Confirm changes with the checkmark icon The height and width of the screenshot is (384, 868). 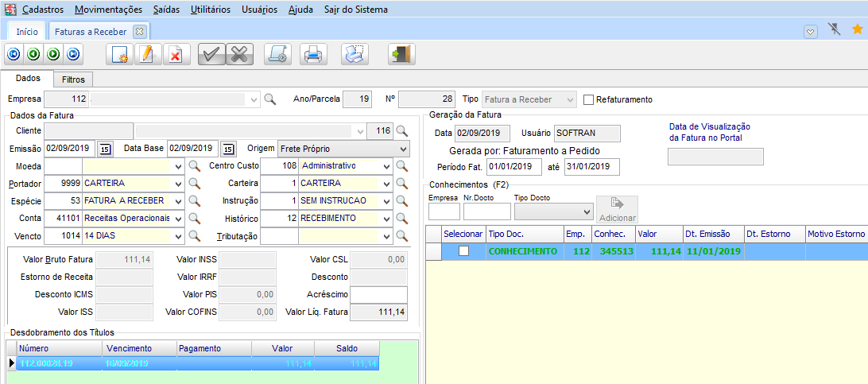click(211, 54)
